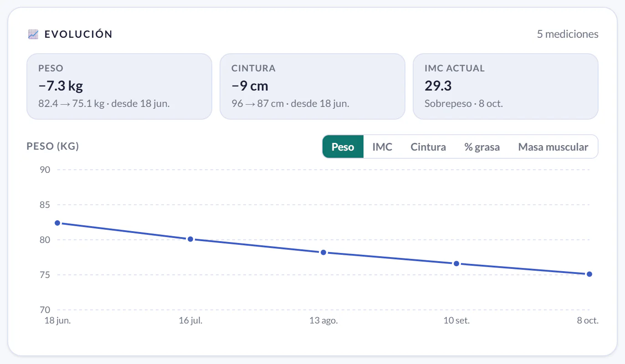Click the '5 mediciones' text
625x364 pixels.
coord(568,34)
